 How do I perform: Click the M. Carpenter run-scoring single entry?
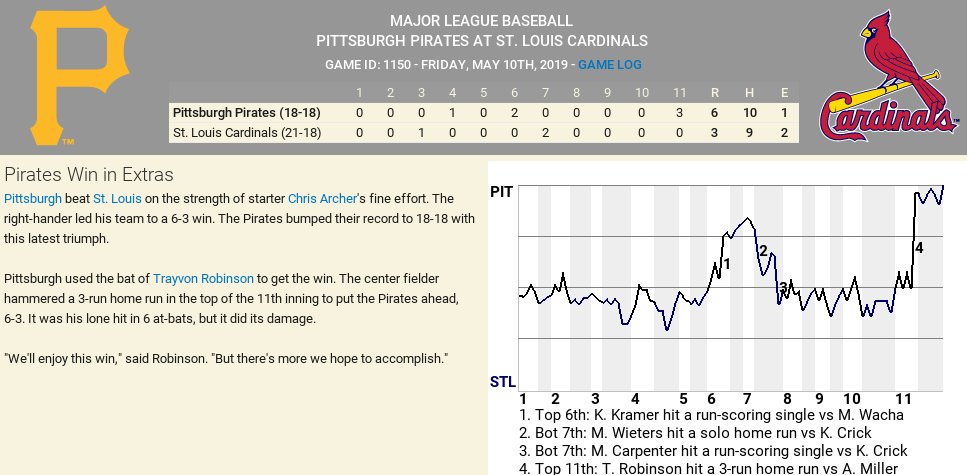click(713, 451)
